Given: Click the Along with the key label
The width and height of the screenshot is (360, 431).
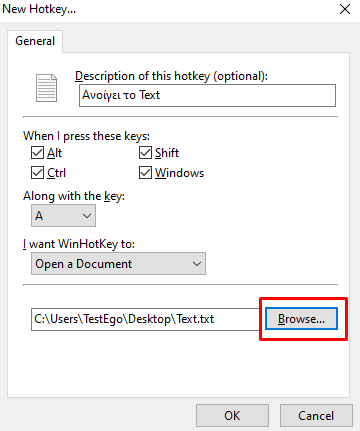Looking at the screenshot, I should pyautogui.click(x=74, y=196).
